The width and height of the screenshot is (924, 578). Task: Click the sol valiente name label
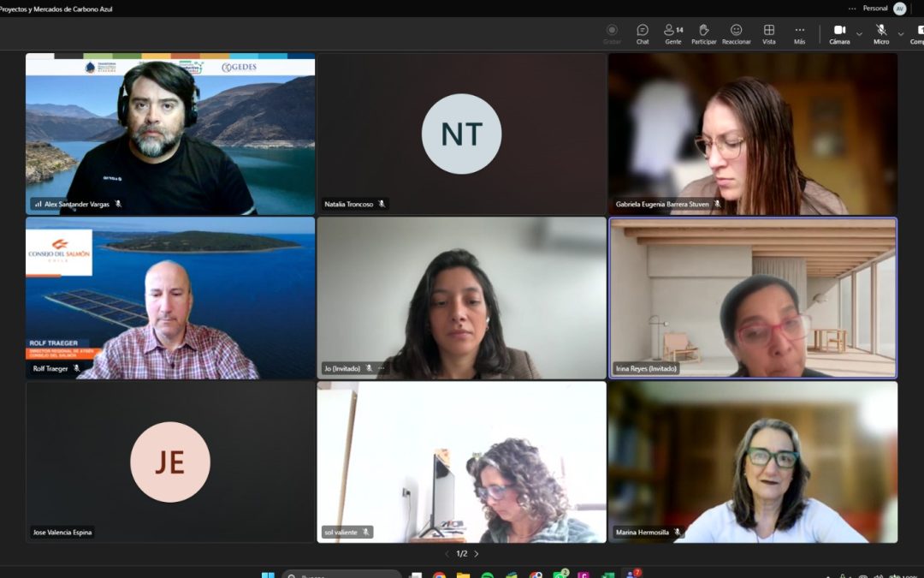[x=341, y=532]
